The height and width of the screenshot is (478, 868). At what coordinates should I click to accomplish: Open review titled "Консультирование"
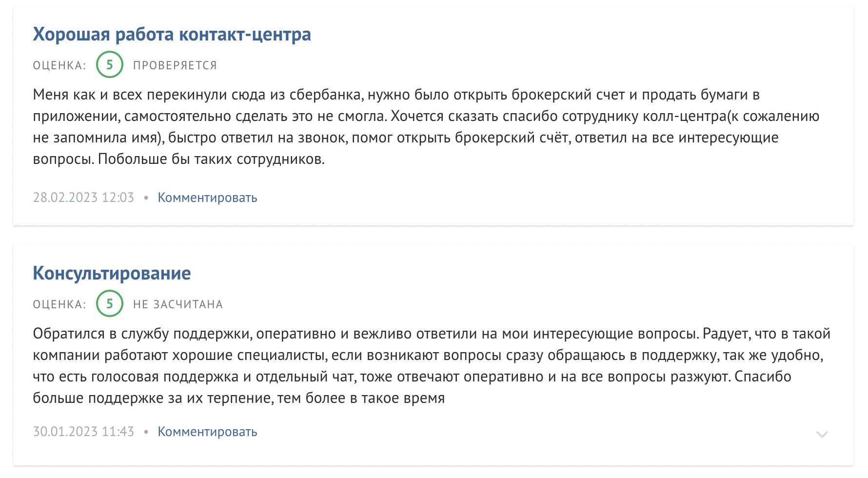(111, 273)
